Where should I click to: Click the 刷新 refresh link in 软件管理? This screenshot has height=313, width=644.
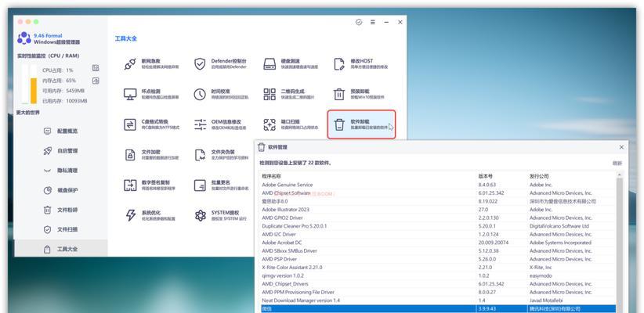(617, 164)
